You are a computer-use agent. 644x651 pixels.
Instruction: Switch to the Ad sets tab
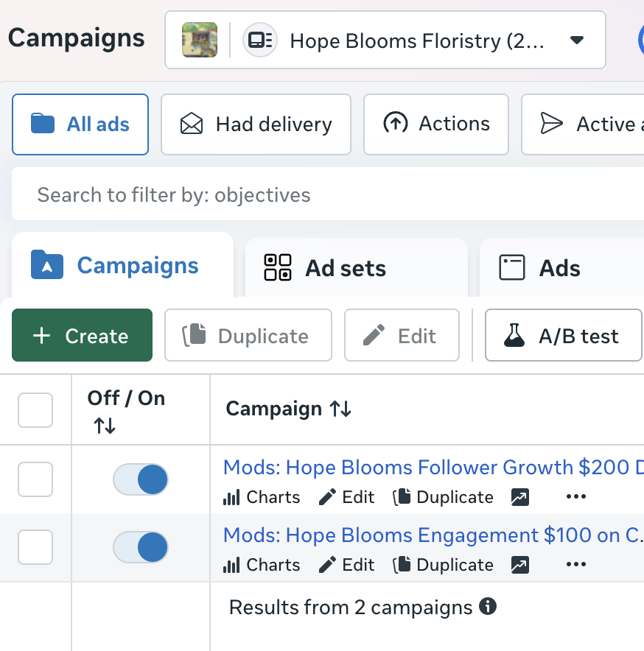click(x=357, y=268)
